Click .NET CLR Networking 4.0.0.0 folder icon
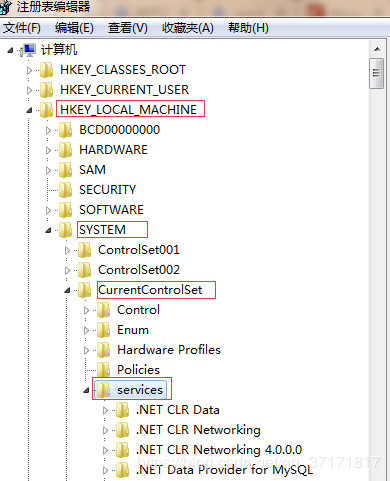The height and width of the screenshot is (481, 390). (x=123, y=450)
